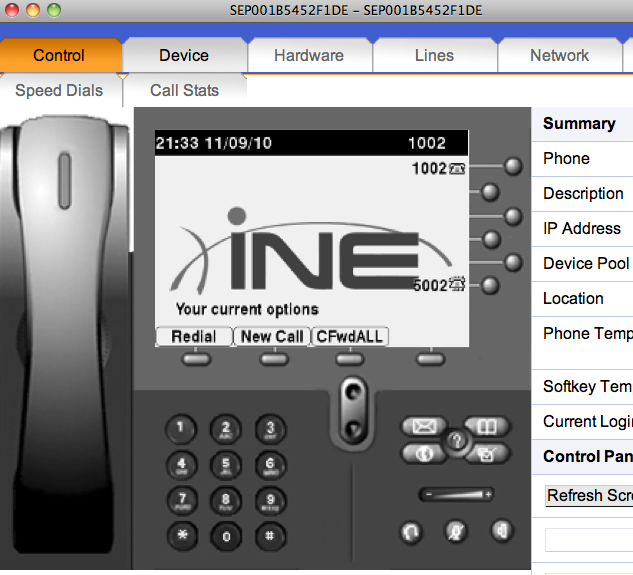Click the time and date display

tap(214, 143)
